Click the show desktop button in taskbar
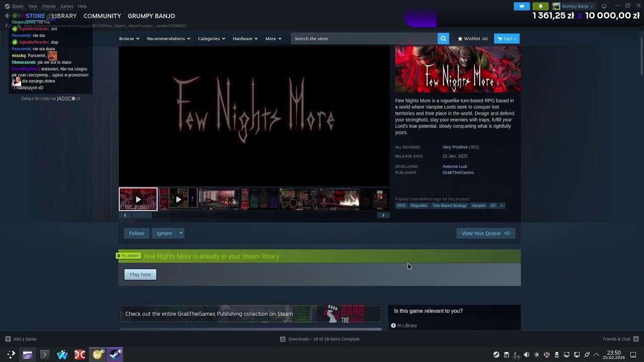The height and width of the screenshot is (362, 644). [x=633, y=354]
